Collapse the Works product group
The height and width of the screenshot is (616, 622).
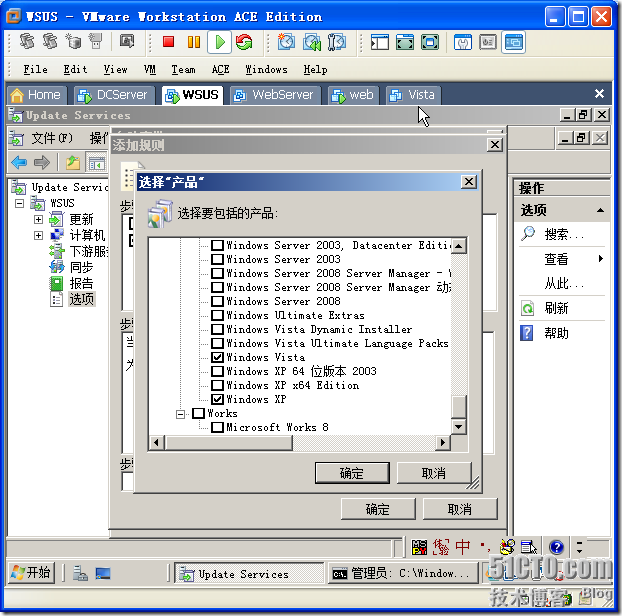coord(180,414)
